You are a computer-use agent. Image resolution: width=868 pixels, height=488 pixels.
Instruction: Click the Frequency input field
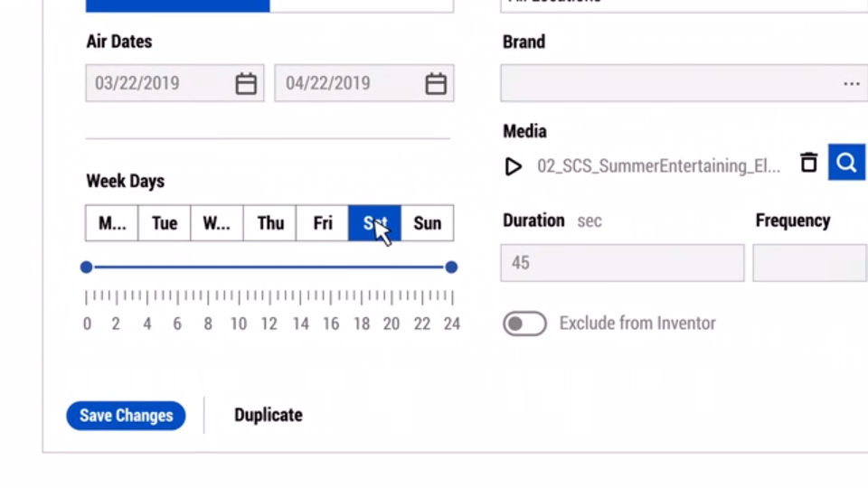[x=810, y=263]
